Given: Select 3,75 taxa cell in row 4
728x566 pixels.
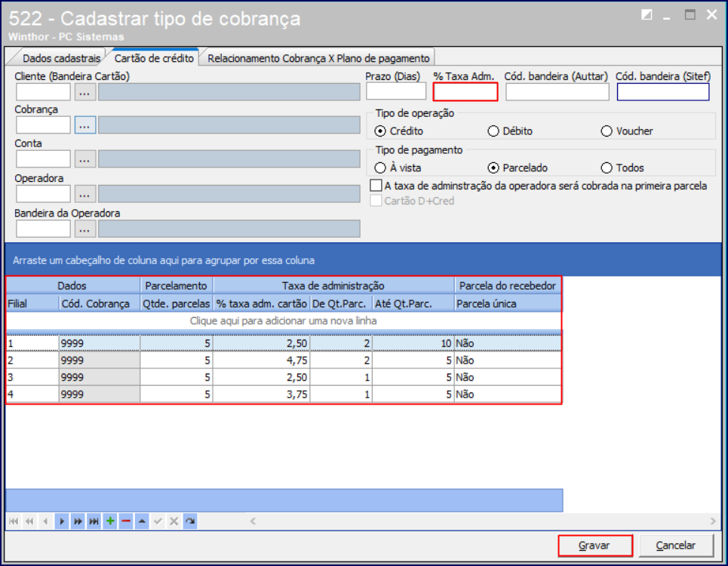Looking at the screenshot, I should 261,394.
